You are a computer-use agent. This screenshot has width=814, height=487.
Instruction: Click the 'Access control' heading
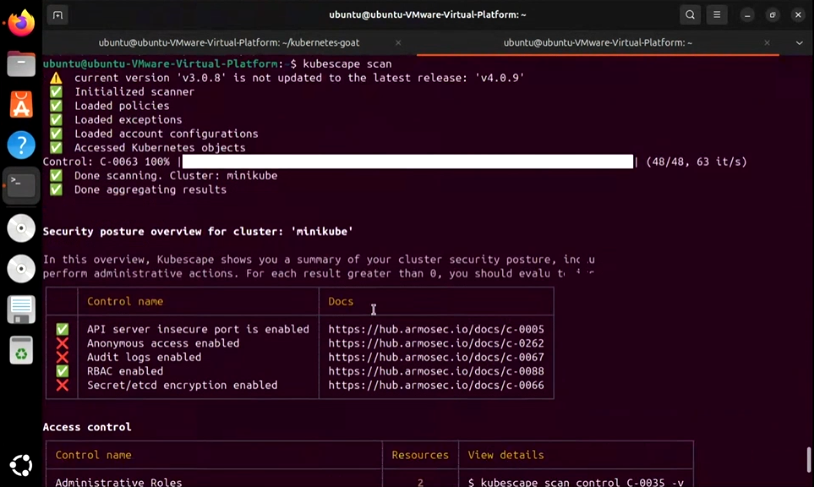[x=87, y=427]
